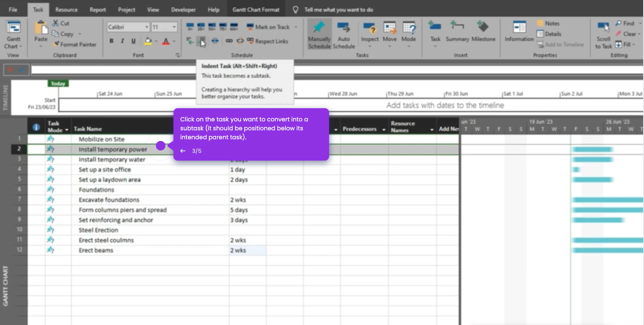This screenshot has width=644, height=325.
Task: Switch to the Report tab
Action: pyautogui.click(x=98, y=9)
